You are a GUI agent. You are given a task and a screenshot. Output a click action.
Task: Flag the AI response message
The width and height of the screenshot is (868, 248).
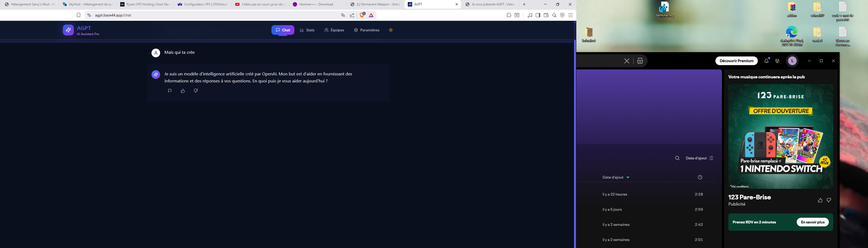pyautogui.click(x=170, y=91)
